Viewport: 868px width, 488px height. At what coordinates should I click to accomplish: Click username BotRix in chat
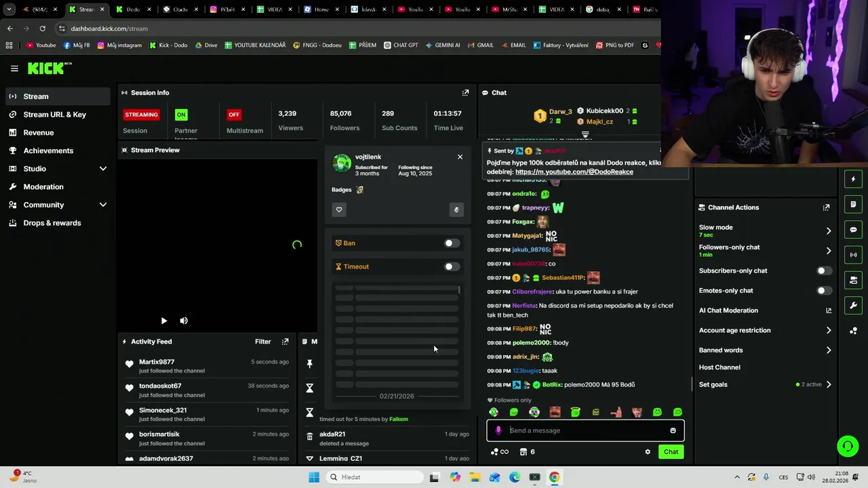(x=551, y=385)
